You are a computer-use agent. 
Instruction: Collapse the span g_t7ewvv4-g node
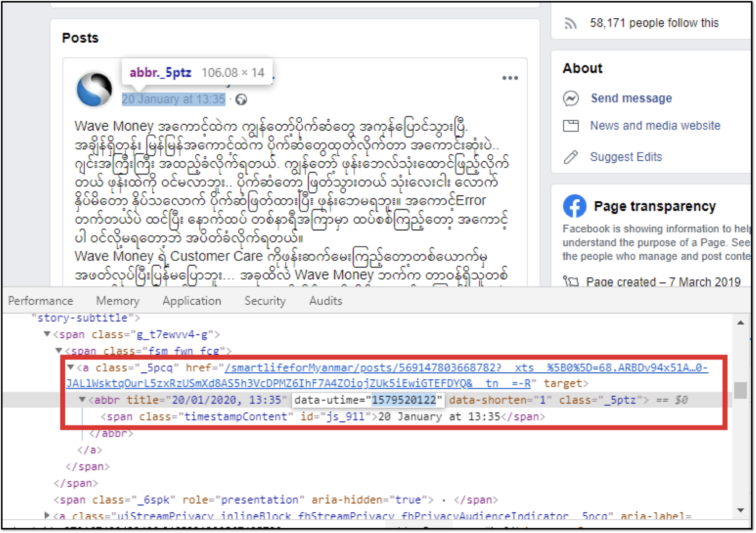pyautogui.click(x=47, y=334)
